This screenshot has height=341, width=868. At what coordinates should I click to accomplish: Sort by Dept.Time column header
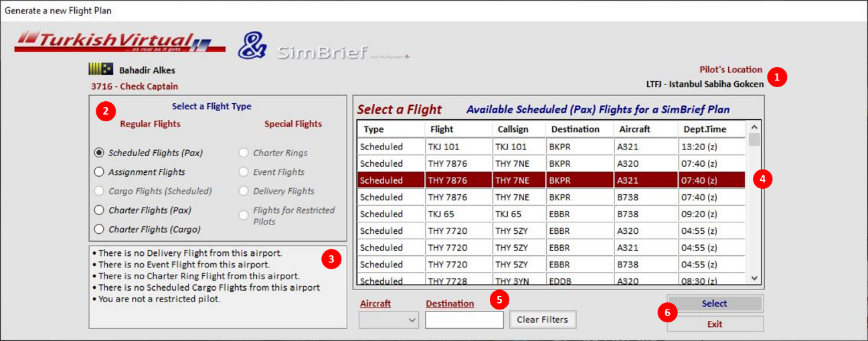click(712, 129)
